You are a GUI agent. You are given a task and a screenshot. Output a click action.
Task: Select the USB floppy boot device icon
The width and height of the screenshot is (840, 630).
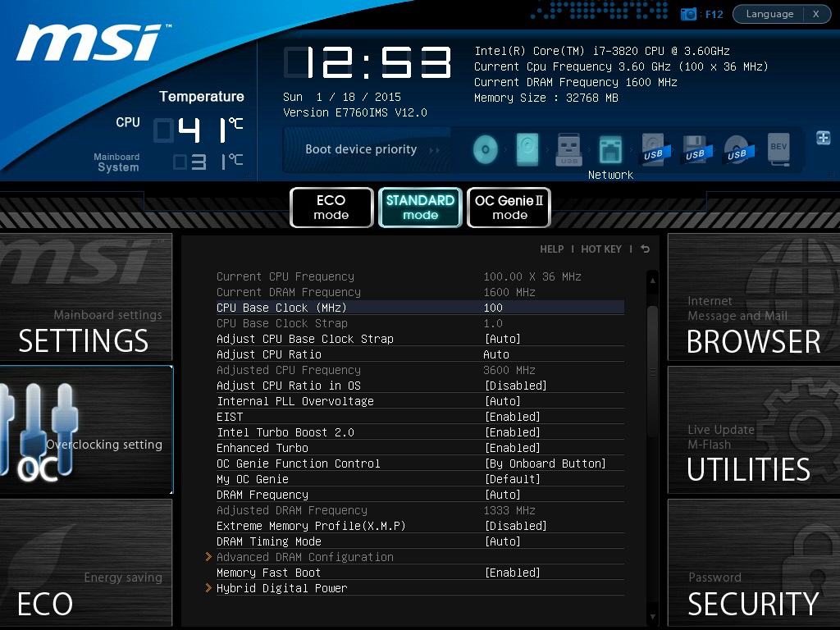(x=695, y=149)
